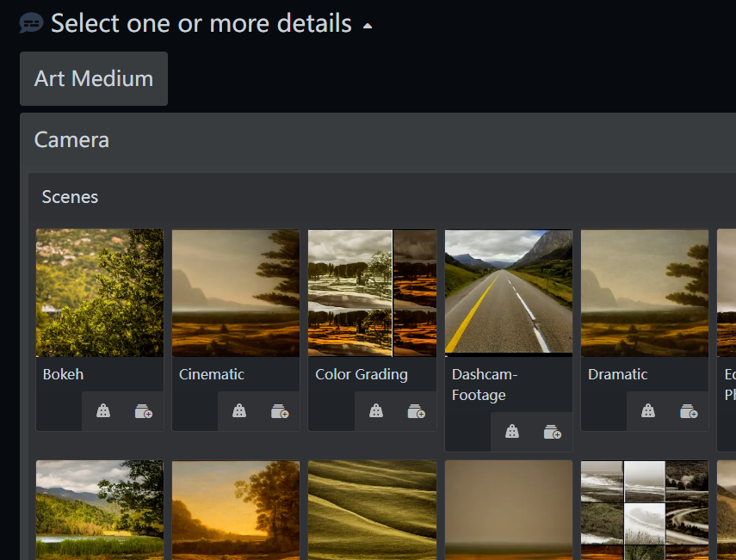
Task: Click the "Dashcam-Footage" label text
Action: click(x=485, y=385)
